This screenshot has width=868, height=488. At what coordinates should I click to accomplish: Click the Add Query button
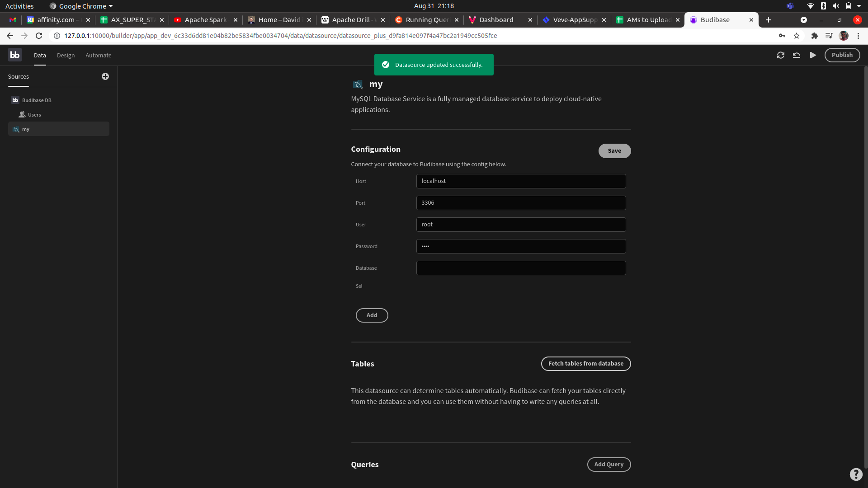pyautogui.click(x=609, y=465)
